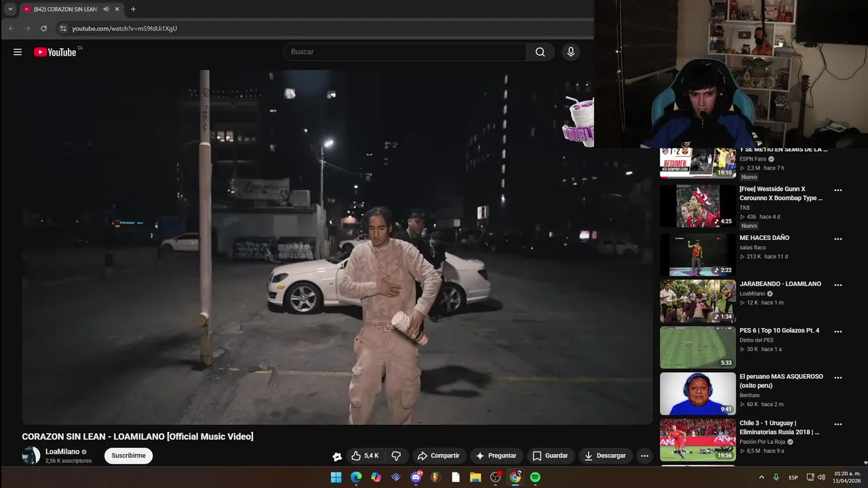
Task: Click title 'PES 6 | Top 10 Golazos Pt. 4'
Action: [779, 331]
